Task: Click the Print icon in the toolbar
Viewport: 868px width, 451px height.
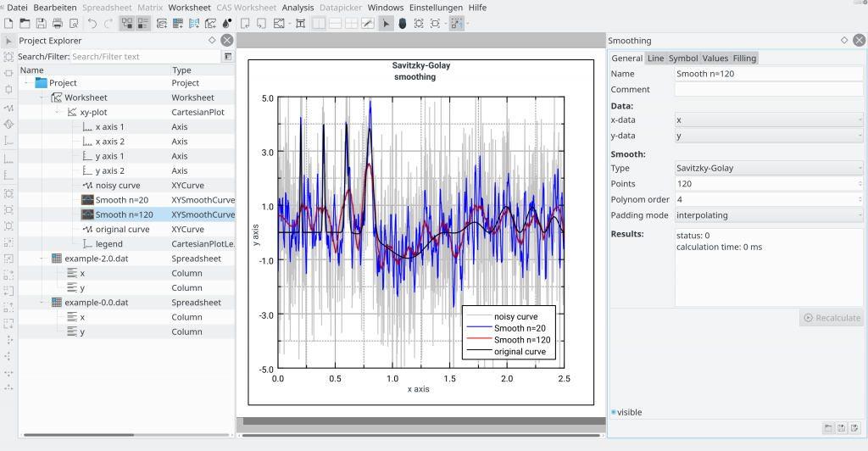Action: [58, 23]
